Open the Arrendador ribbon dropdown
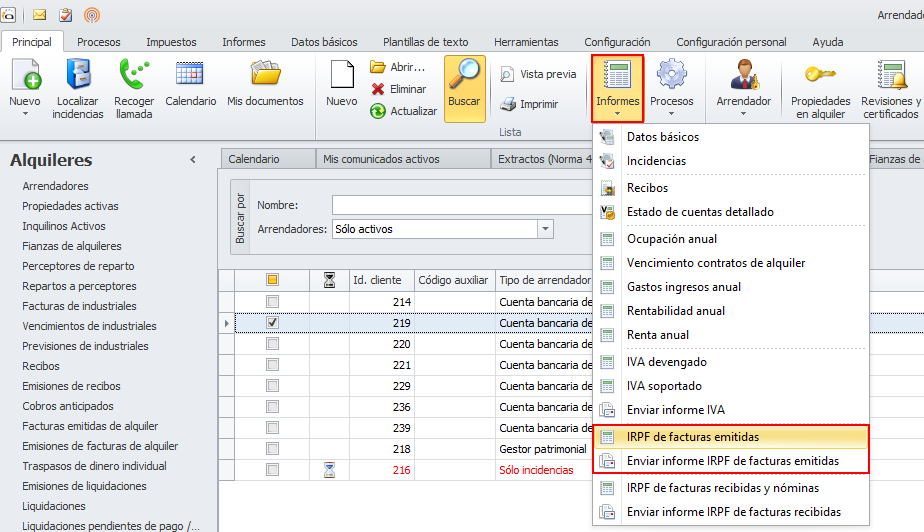924x532 pixels. (743, 113)
